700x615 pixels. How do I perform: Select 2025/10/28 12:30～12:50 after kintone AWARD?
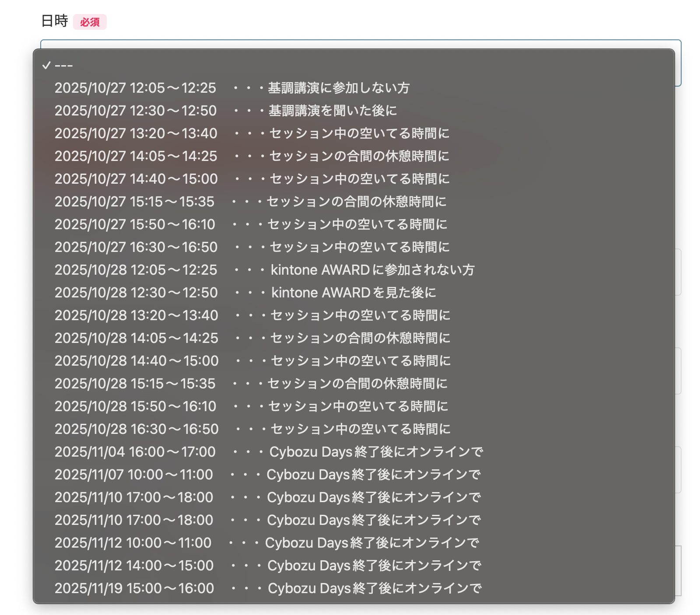[x=245, y=293]
